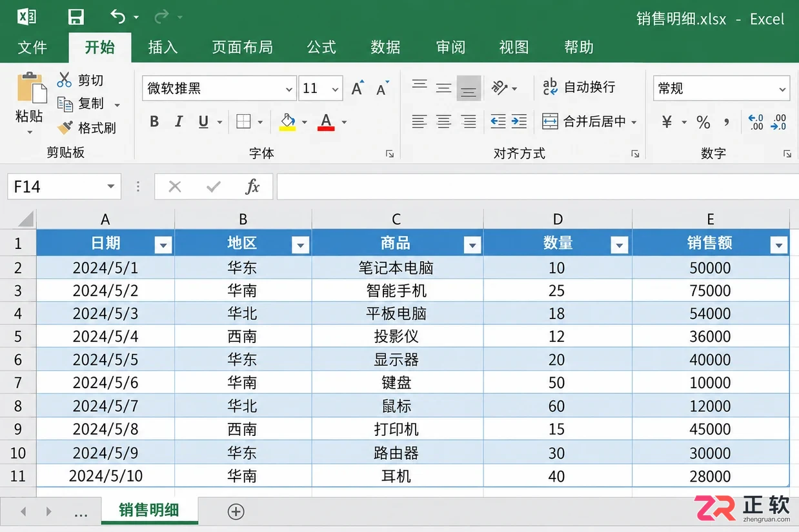Viewport: 799px width, 532px height.
Task: Open the 字体 dialog launcher
Action: click(390, 153)
